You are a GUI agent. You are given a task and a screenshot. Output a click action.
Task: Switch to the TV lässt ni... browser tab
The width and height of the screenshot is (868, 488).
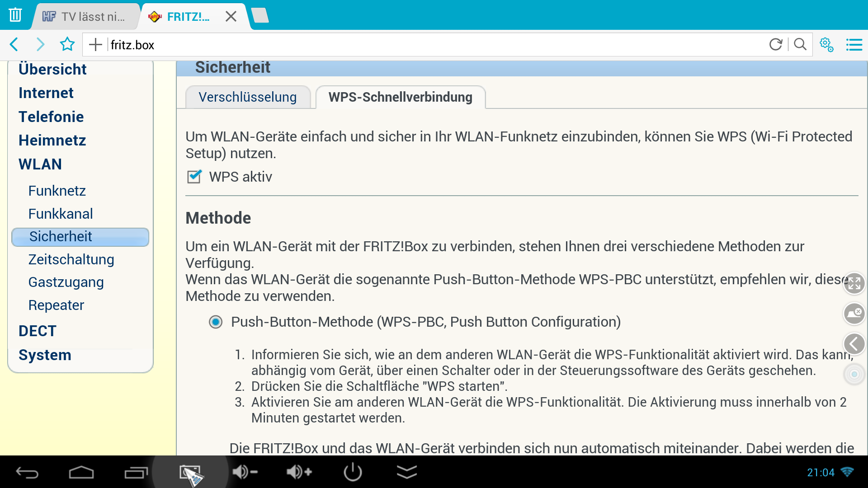(x=86, y=17)
